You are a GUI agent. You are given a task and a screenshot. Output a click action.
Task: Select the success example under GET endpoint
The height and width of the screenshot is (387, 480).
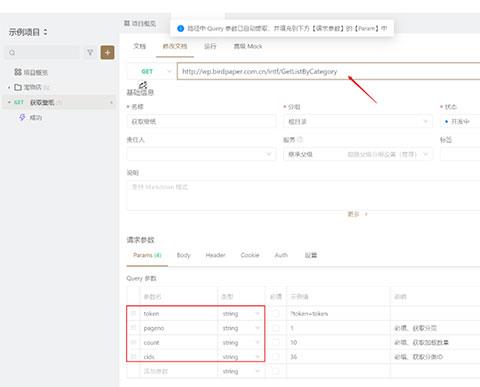36,117
